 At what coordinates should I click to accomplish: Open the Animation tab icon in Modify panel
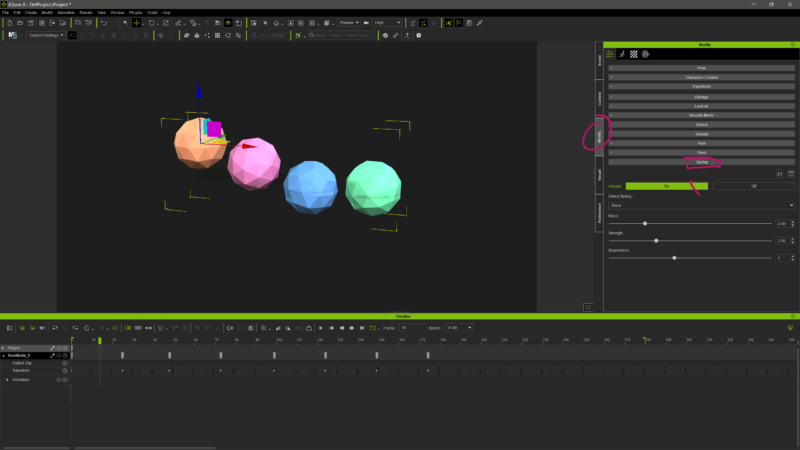623,54
